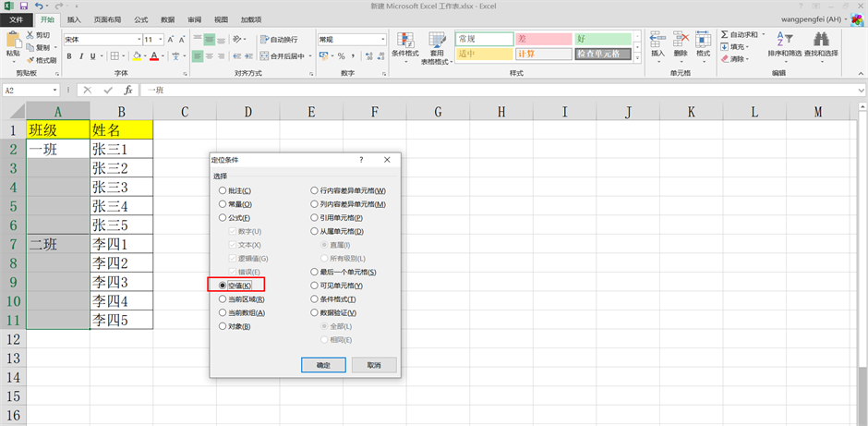Expand the number format dropdown showing 常规
This screenshot has width=868, height=426.
click(383, 40)
